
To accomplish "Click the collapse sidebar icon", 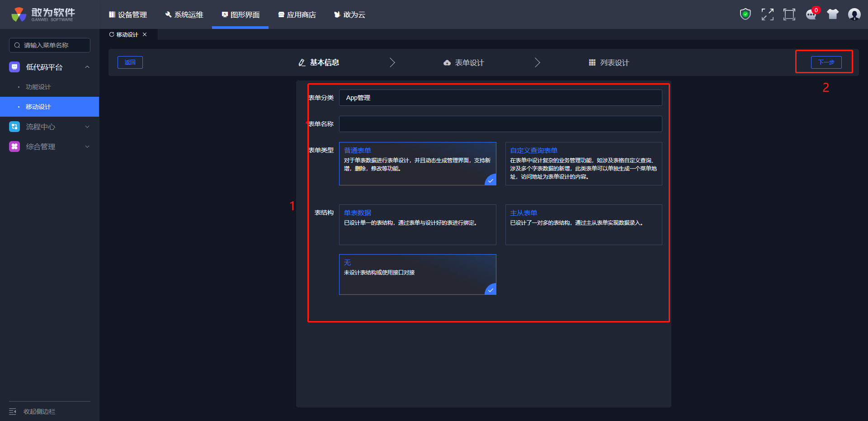I will tap(13, 412).
